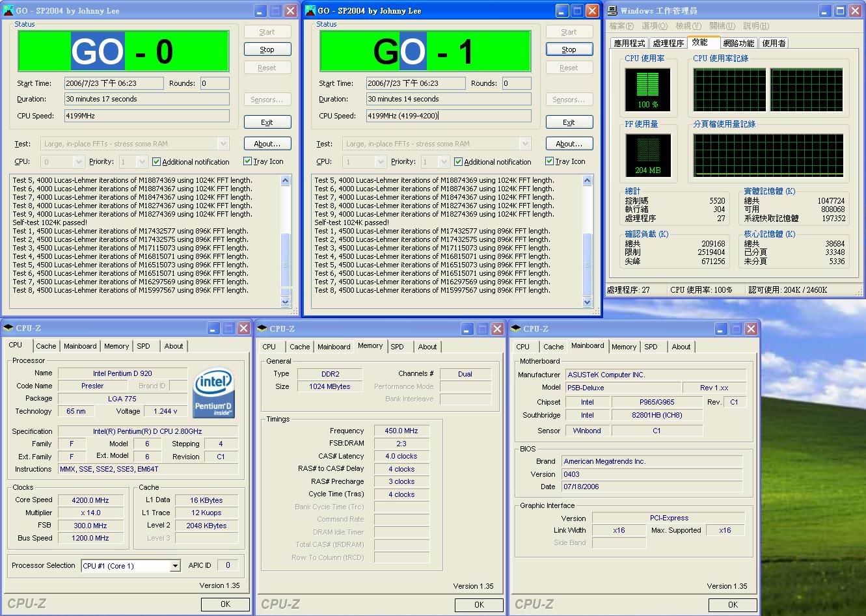Click OK in the Memory tab CPU-Z window
866x616 pixels.
(479, 605)
